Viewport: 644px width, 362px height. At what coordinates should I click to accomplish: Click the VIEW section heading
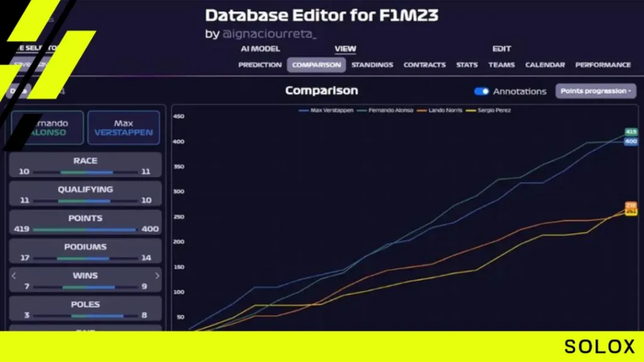pyautogui.click(x=345, y=49)
